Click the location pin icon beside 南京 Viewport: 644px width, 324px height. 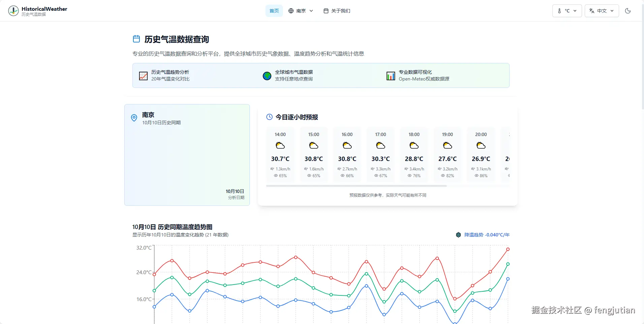134,118
